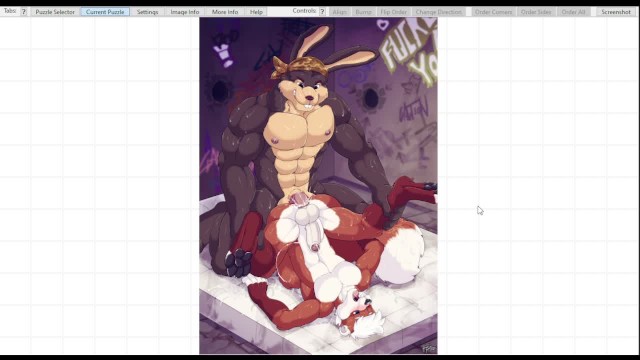Take a capture with the Screenshot button
640x360 pixels.
(x=616, y=12)
